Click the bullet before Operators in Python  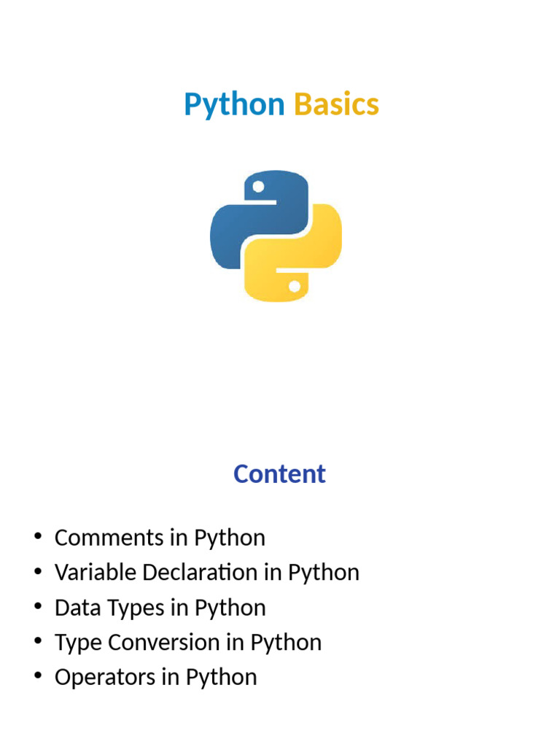[x=38, y=677]
